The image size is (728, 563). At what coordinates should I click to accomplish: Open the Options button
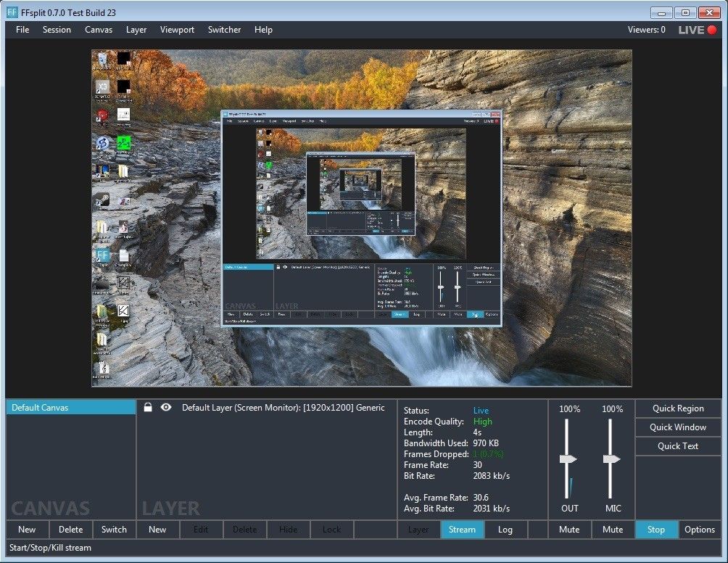pos(700,530)
